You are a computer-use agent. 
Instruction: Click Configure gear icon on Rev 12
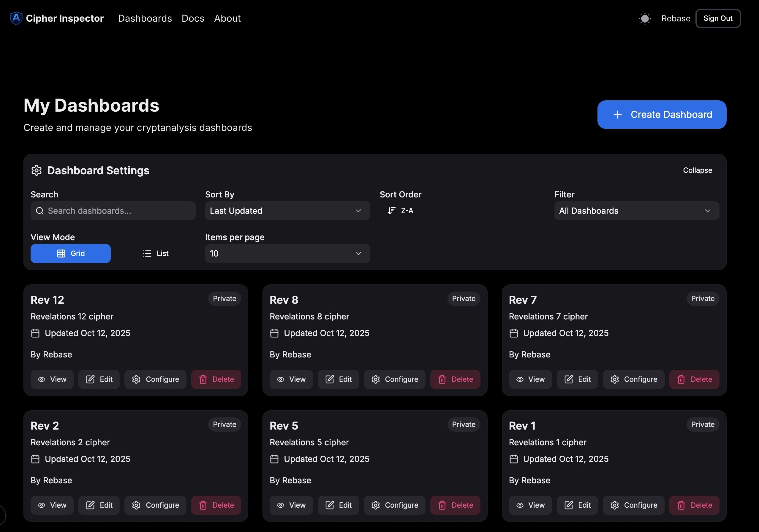(x=136, y=379)
